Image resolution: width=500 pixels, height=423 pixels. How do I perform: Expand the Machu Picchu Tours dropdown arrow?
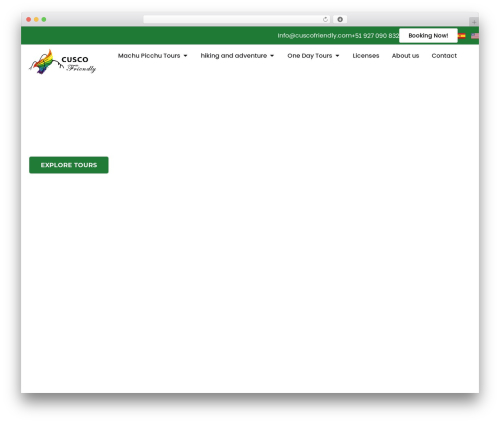coord(185,56)
